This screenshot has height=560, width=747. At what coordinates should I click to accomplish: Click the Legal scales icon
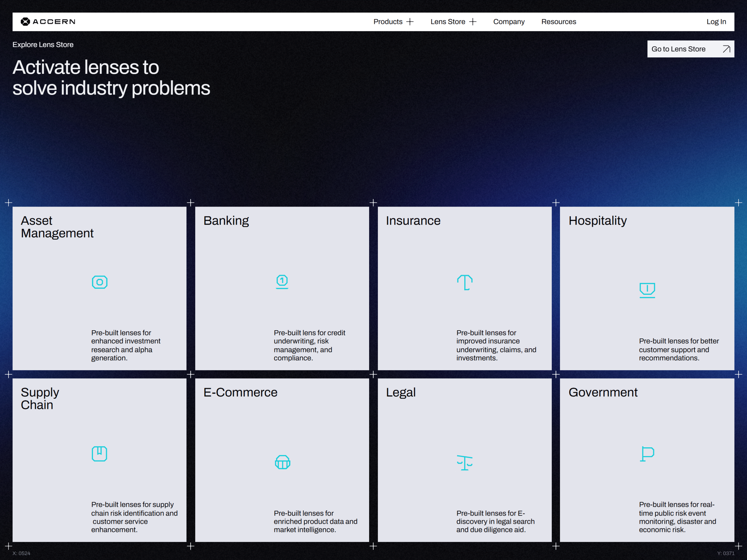[465, 463]
